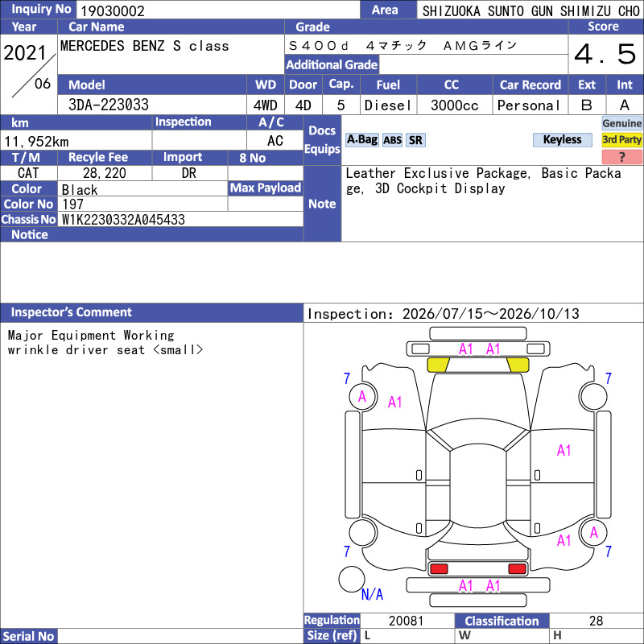Click the Additional Grade label
Image resolution: width=644 pixels, height=644 pixels.
click(332, 64)
